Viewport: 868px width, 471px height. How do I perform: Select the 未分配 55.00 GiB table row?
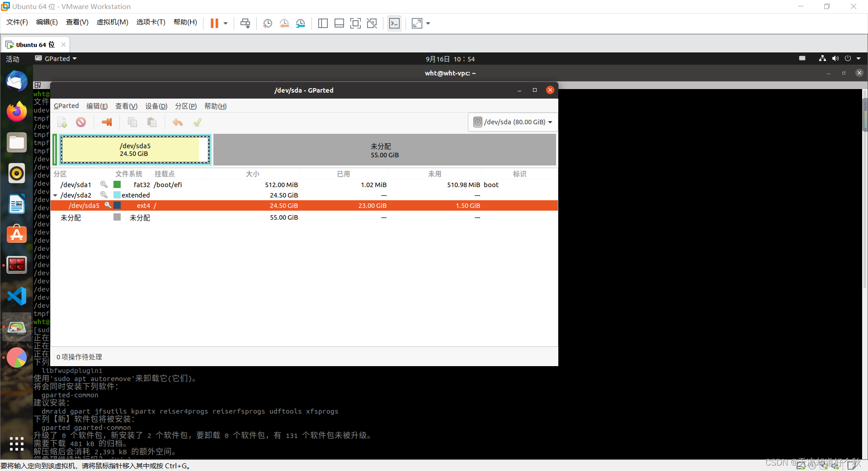coord(304,217)
